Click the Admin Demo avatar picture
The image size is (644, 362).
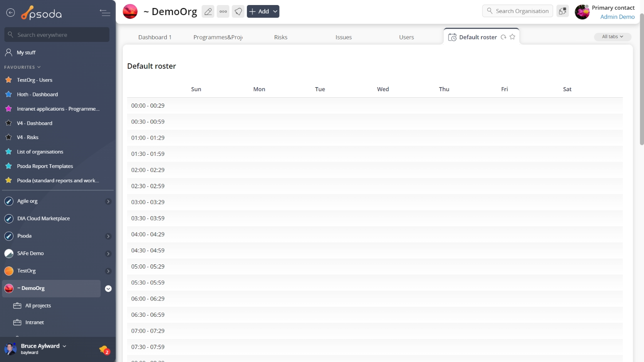click(x=582, y=12)
